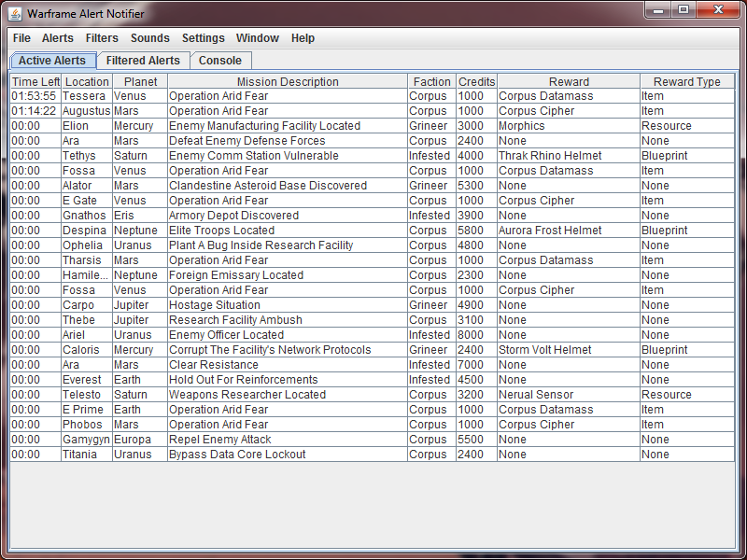Select the Thrak Rhino Helmet reward cell
Viewport: 747px width, 560px height.
click(550, 156)
